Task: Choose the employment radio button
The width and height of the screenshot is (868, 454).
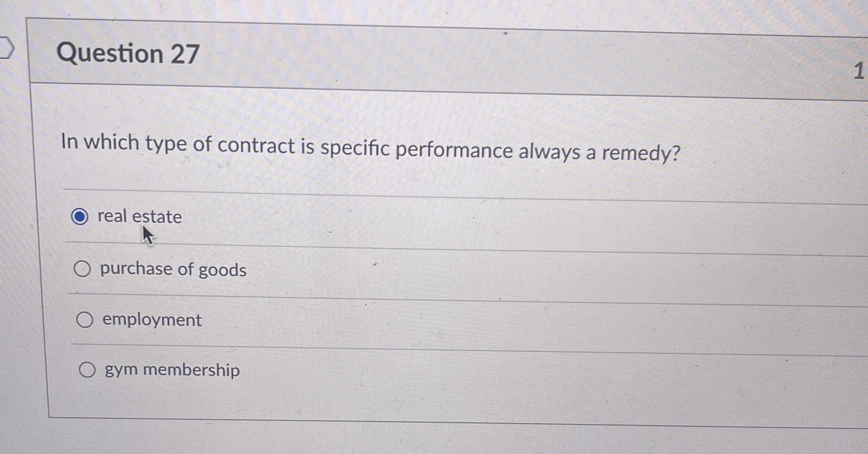Action: coord(85,320)
